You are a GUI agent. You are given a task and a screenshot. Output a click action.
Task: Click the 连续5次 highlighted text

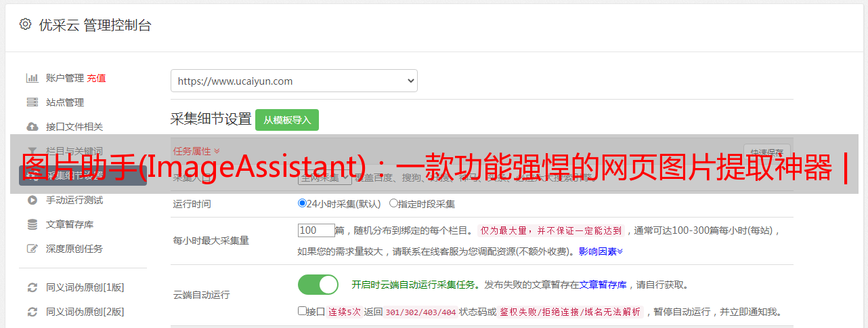(x=345, y=312)
